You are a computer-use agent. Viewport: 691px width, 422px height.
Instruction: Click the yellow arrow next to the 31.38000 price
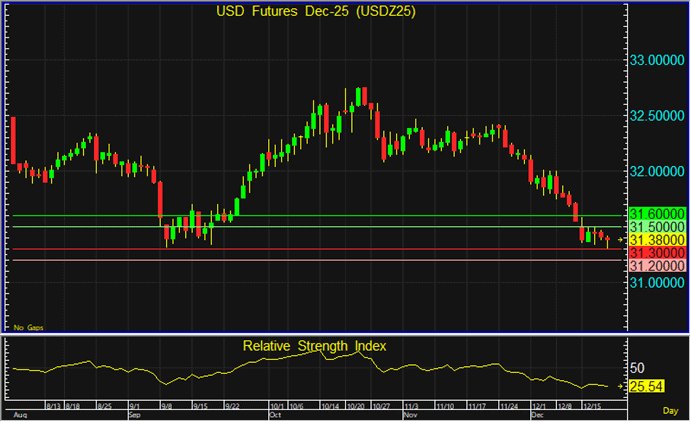coord(620,241)
